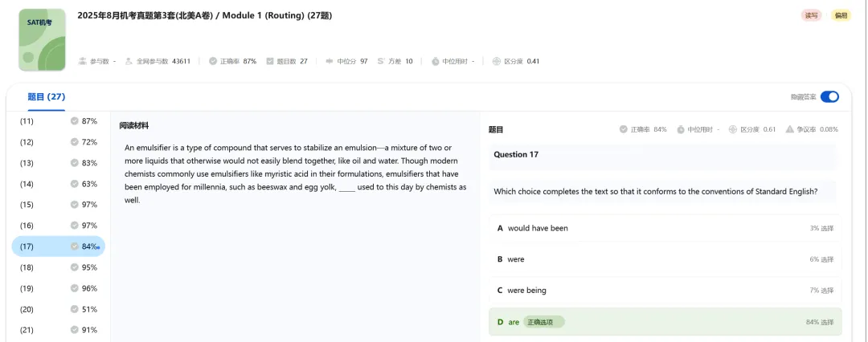This screenshot has width=868, height=342.
Task: Toggle the hide answers switch
Action: (829, 97)
